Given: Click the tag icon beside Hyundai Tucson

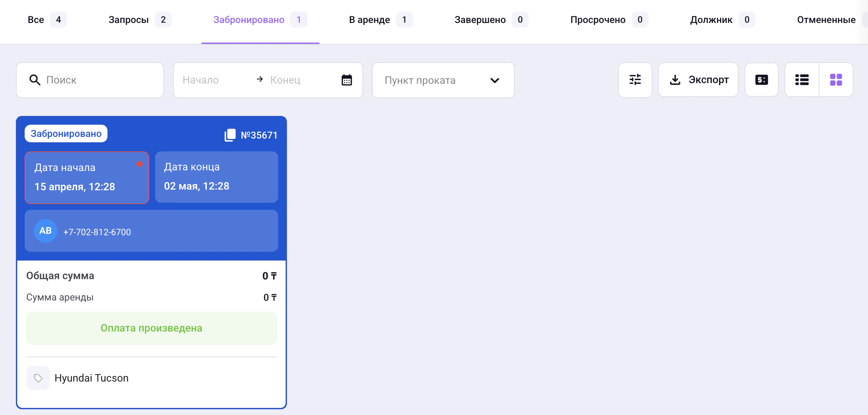Looking at the screenshot, I should (38, 378).
